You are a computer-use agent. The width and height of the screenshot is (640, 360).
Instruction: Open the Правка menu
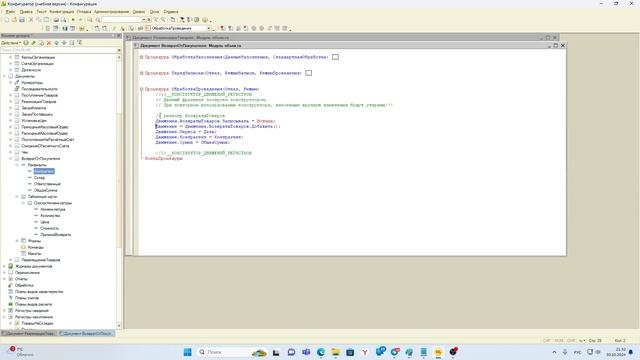26,12
